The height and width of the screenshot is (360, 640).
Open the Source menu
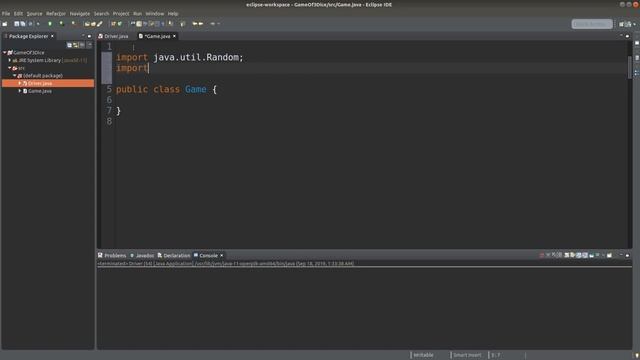(x=34, y=13)
